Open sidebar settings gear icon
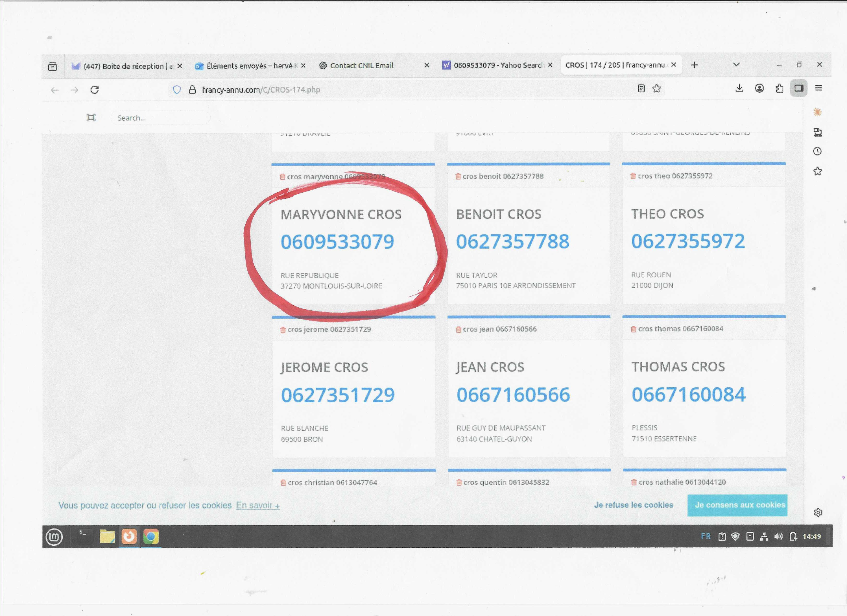 (818, 513)
